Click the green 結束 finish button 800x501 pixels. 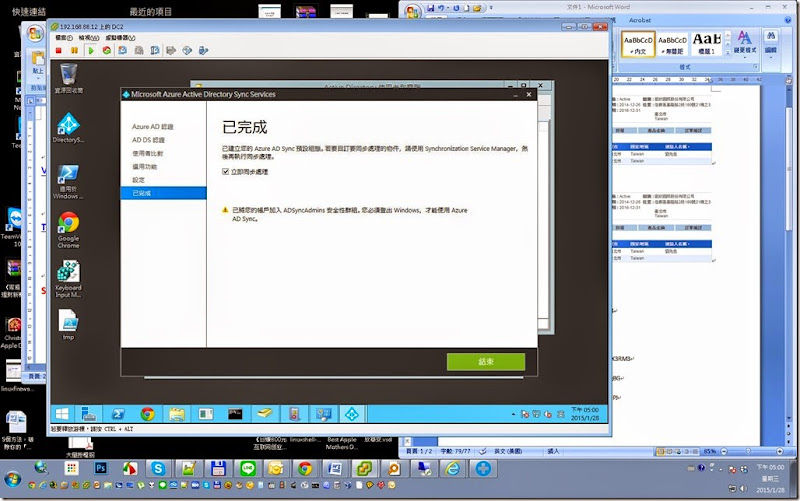click(486, 362)
